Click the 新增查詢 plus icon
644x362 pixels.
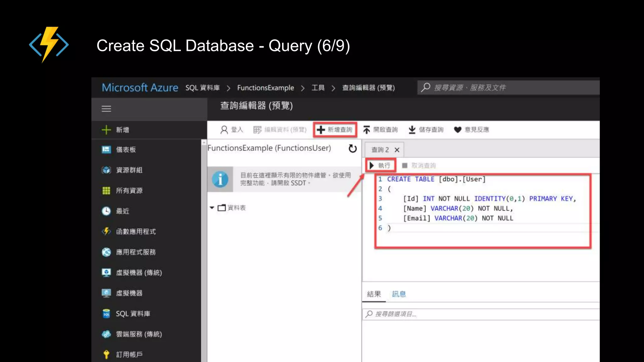tap(320, 130)
